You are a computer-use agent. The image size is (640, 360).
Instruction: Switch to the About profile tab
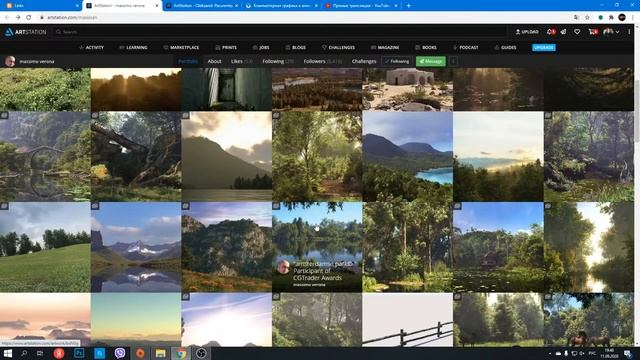[x=214, y=61]
